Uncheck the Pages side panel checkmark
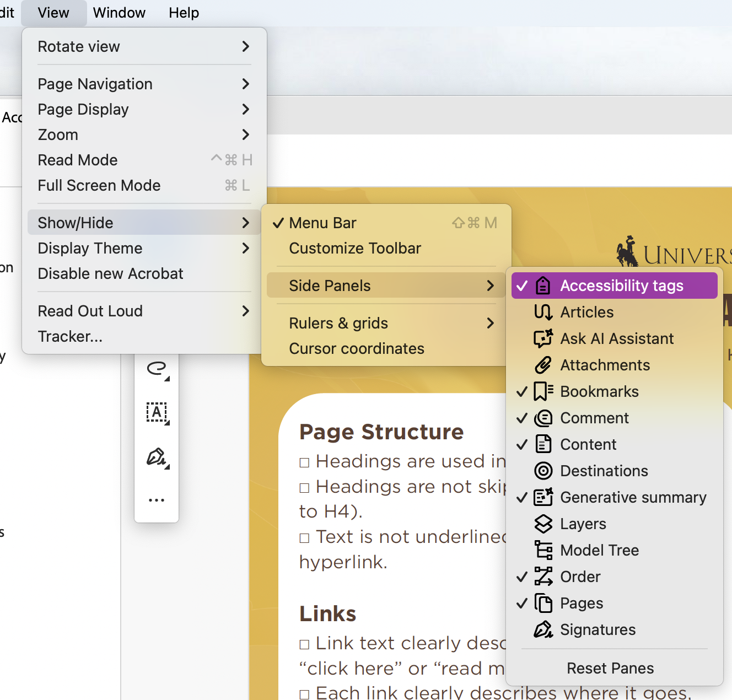The width and height of the screenshot is (732, 700). click(x=522, y=603)
